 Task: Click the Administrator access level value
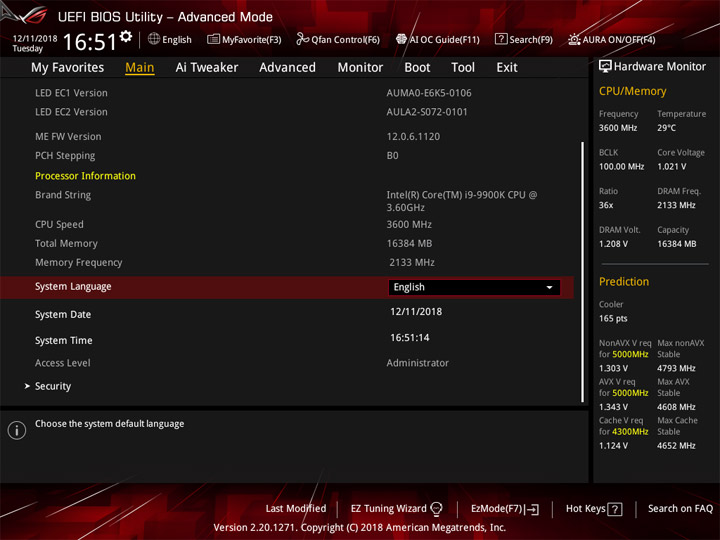click(417, 363)
